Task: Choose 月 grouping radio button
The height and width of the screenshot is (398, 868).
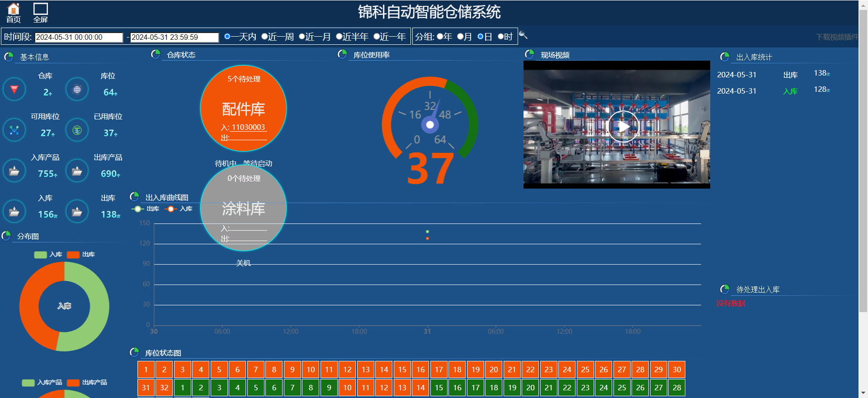Action: pos(460,37)
